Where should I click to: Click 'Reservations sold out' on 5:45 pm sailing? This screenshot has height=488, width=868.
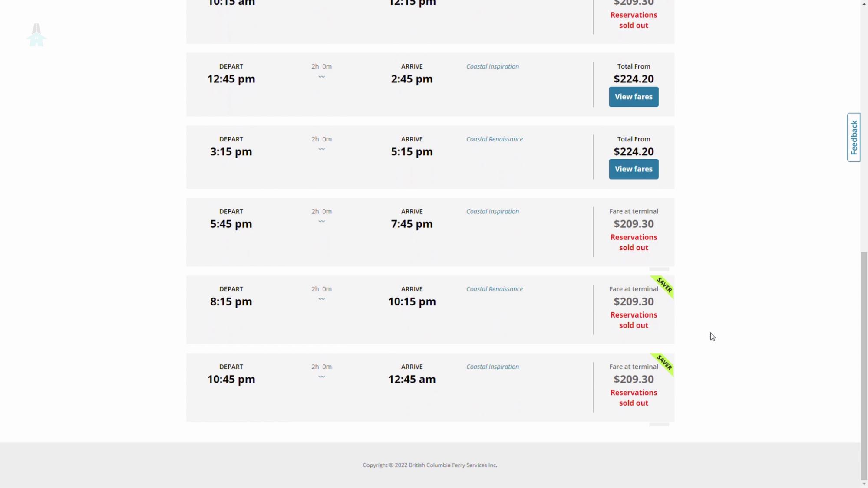coord(634,242)
